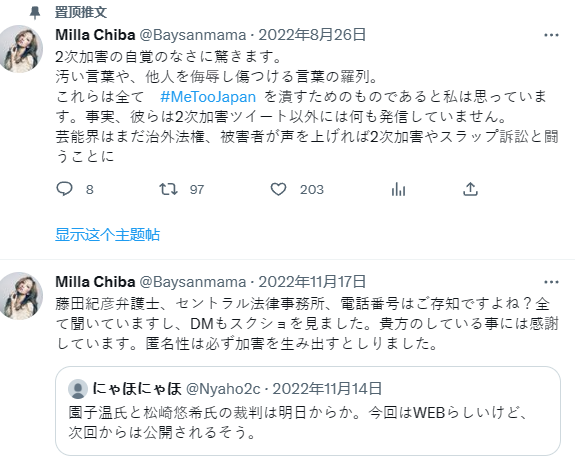The image size is (575, 468).
Task: Open the #MeTooJapan hashtag link
Action: click(x=208, y=97)
